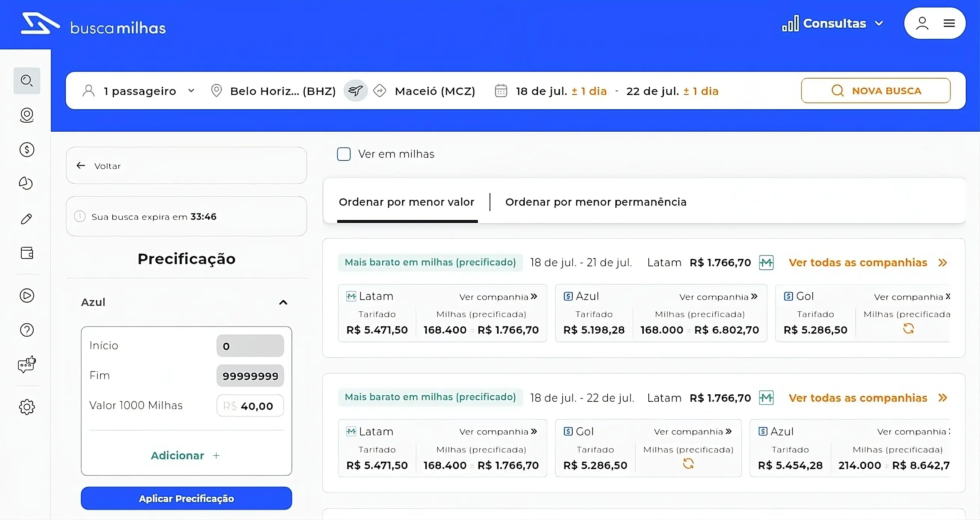Click the airplane swap route icon

(355, 91)
